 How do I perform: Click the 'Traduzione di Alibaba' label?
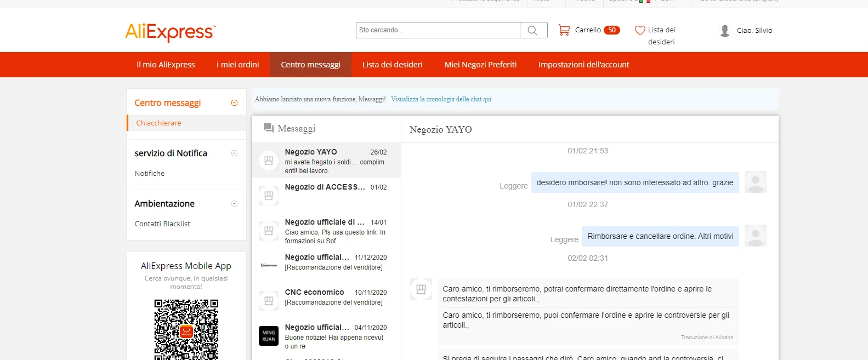707,338
